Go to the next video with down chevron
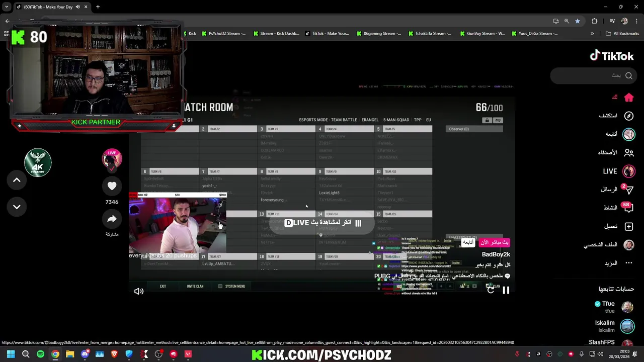This screenshot has width=644, height=362. [17, 207]
